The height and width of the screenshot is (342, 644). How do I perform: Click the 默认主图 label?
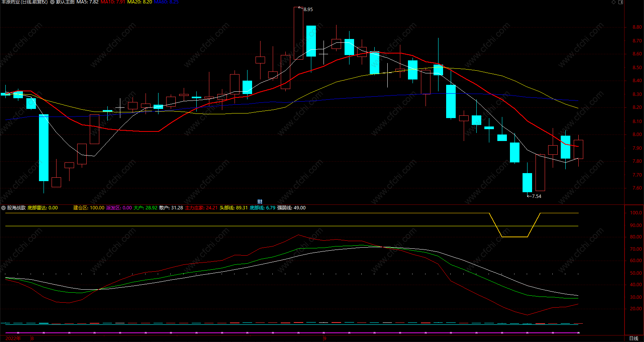click(65, 2)
